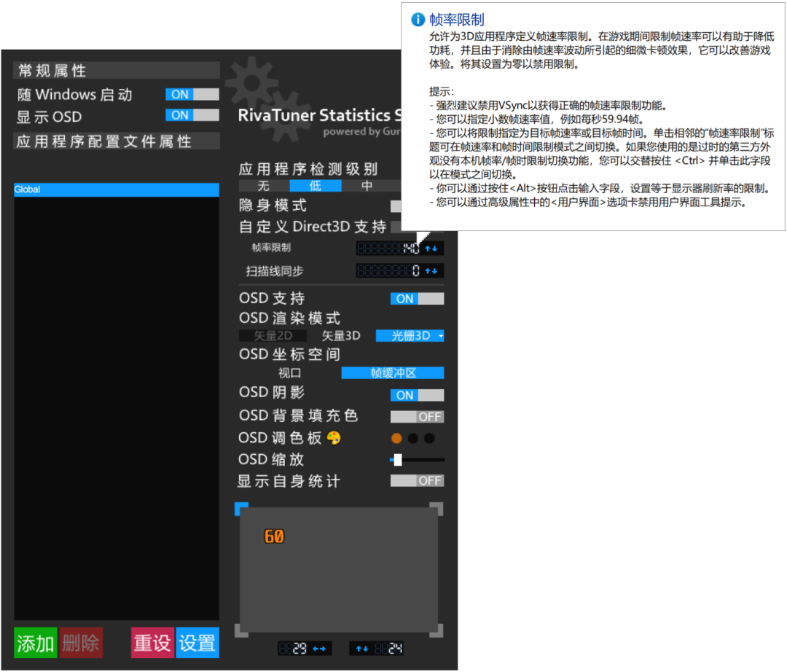Pick the orange OSD color swatch
The image size is (787, 672).
pyautogui.click(x=396, y=439)
